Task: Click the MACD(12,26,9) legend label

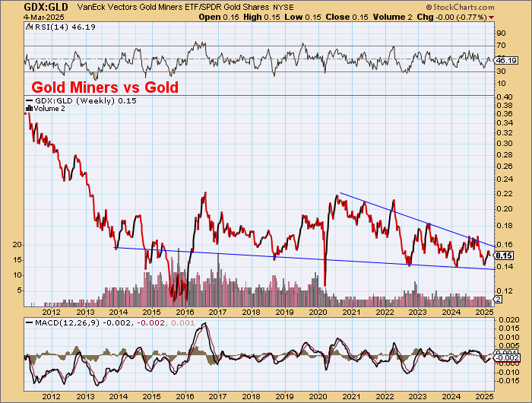Action: [x=67, y=323]
